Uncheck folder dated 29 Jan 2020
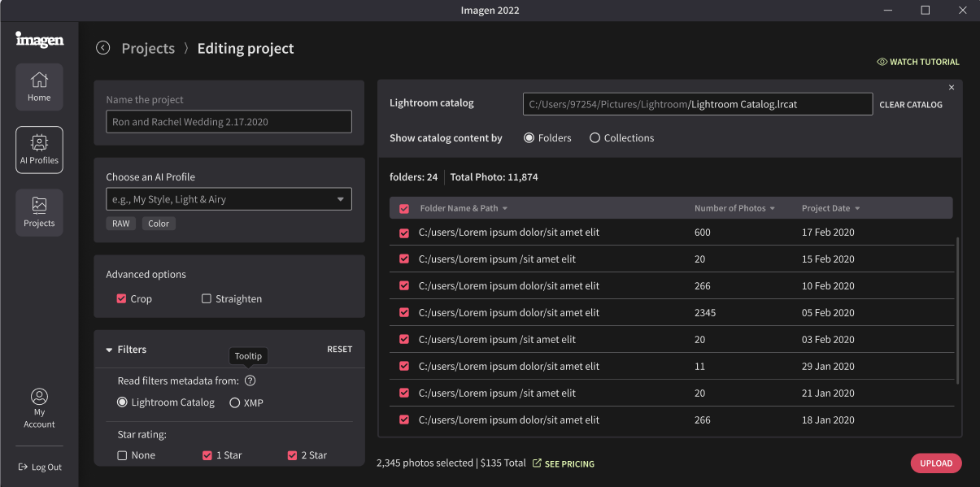Image resolution: width=980 pixels, height=487 pixels. pos(404,367)
